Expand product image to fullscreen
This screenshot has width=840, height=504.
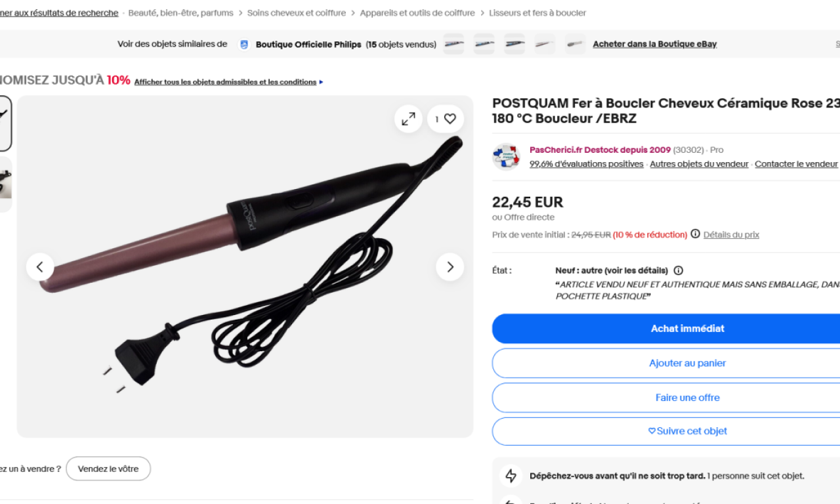pyautogui.click(x=408, y=119)
